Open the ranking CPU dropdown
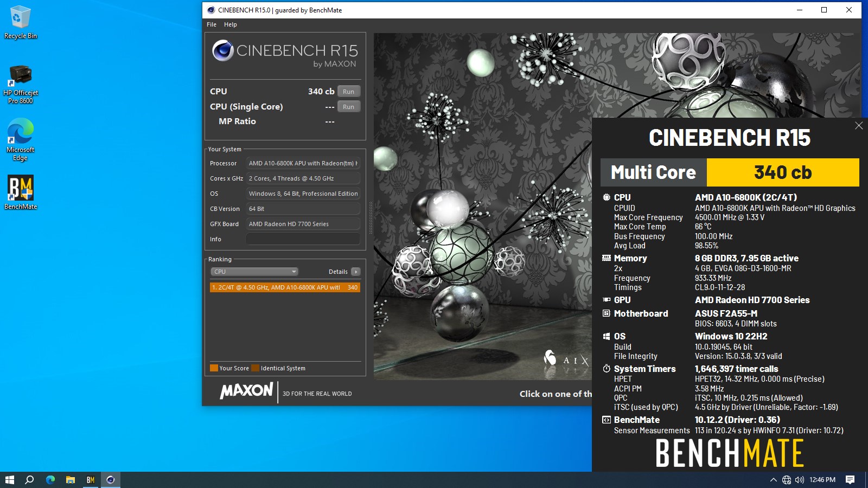The height and width of the screenshot is (488, 868). tap(254, 272)
